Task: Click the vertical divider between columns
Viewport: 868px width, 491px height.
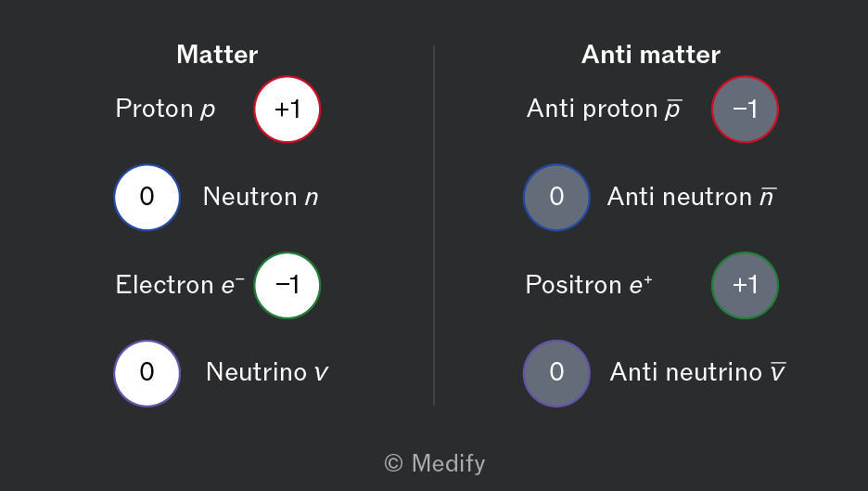Action: [434, 226]
